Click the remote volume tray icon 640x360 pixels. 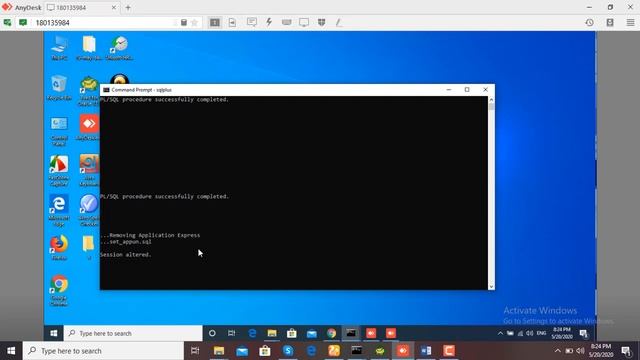(x=530, y=333)
